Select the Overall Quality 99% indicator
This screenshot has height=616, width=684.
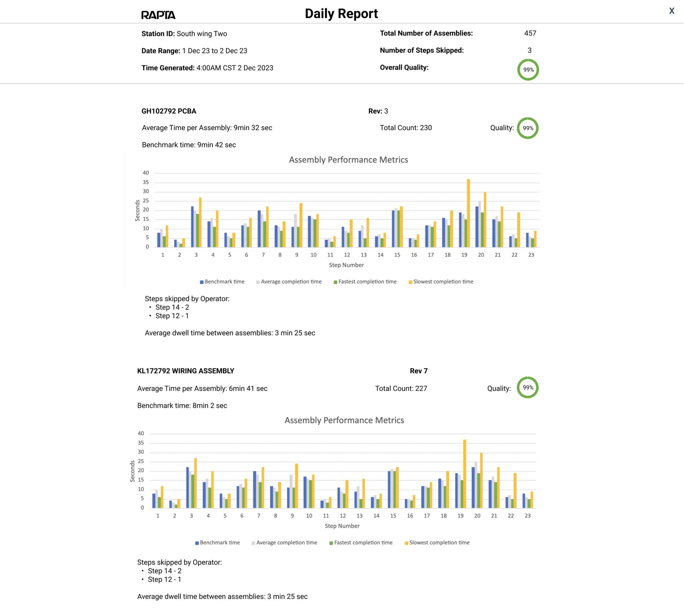pyautogui.click(x=528, y=70)
